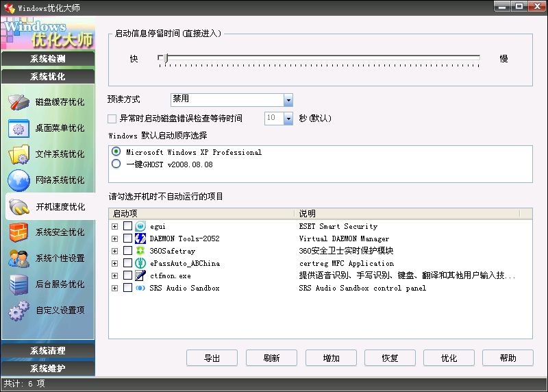Click the wait time field showing 10
The width and height of the screenshot is (548, 392).
274,118
